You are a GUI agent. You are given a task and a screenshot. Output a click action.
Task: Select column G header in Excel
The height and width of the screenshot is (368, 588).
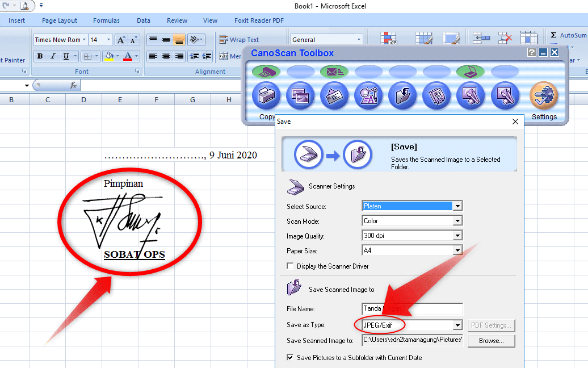click(192, 99)
